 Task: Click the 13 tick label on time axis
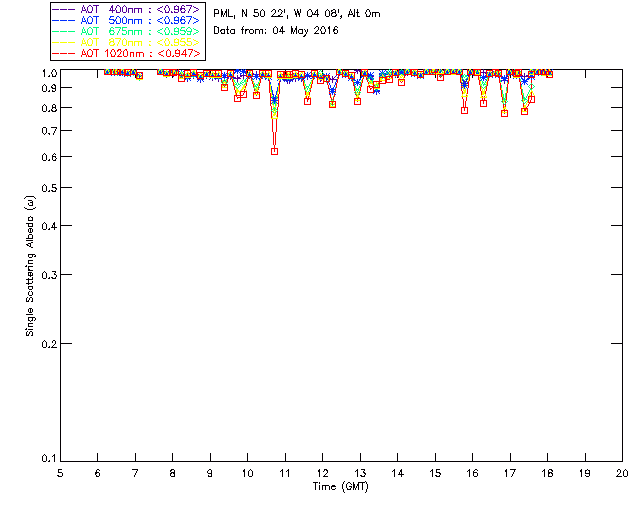point(360,474)
